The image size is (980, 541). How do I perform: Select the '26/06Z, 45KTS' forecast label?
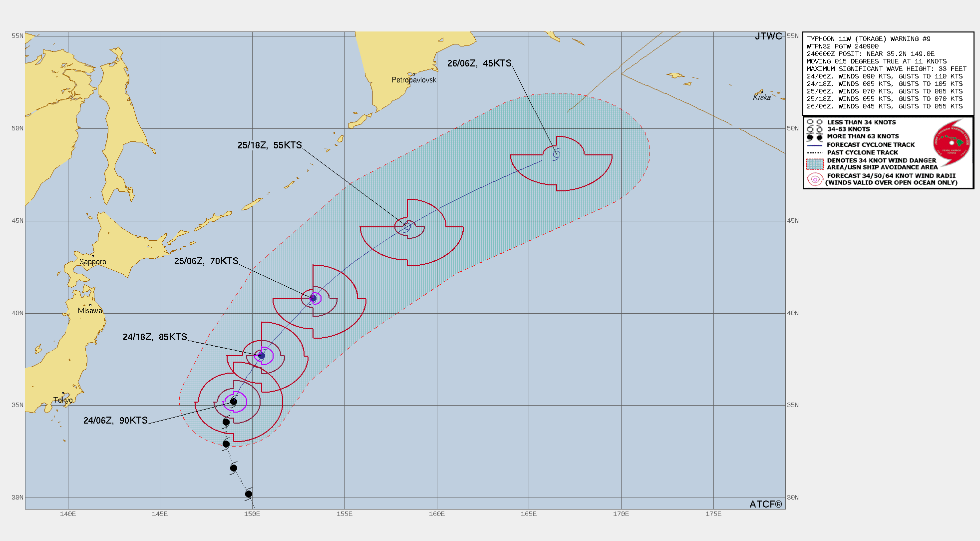click(479, 63)
